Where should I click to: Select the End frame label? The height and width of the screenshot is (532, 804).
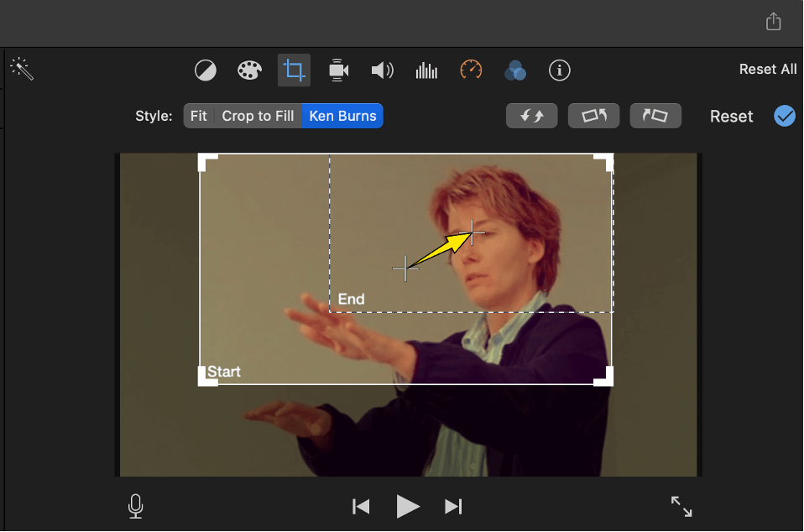(351, 299)
